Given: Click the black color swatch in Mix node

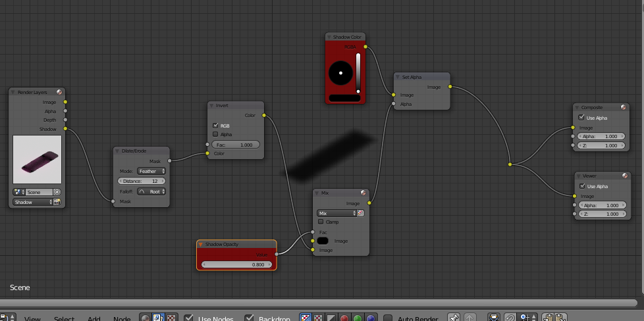Looking at the screenshot, I should (323, 241).
